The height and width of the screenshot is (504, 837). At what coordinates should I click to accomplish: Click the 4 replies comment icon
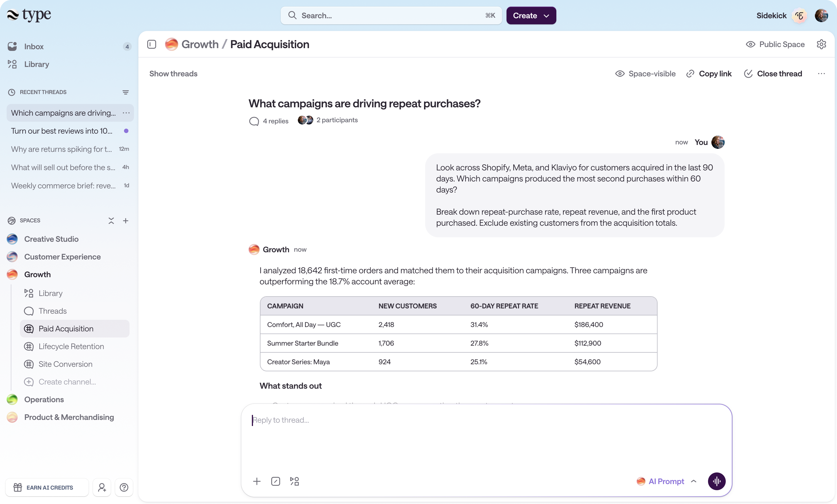[254, 121]
